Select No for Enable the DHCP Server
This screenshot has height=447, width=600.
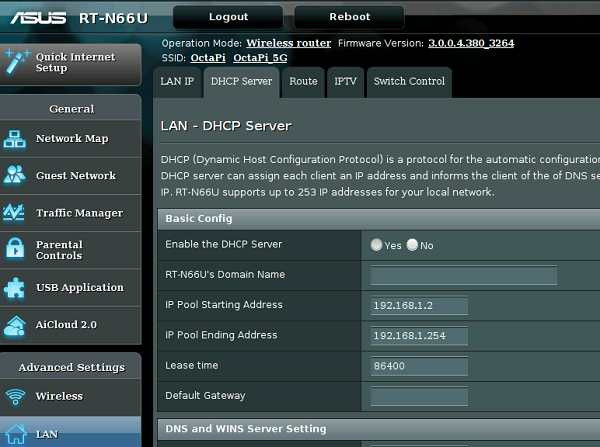412,245
